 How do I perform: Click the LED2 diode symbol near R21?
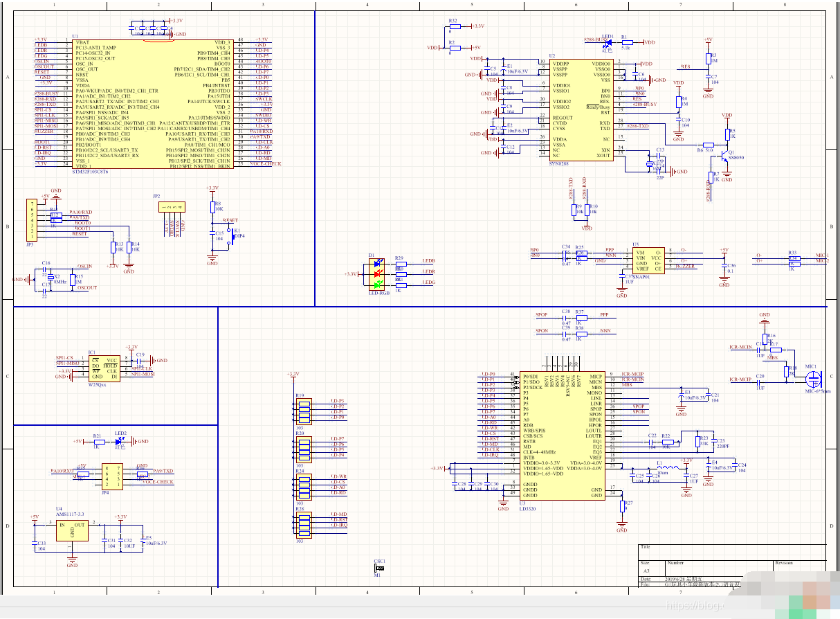[x=120, y=441]
